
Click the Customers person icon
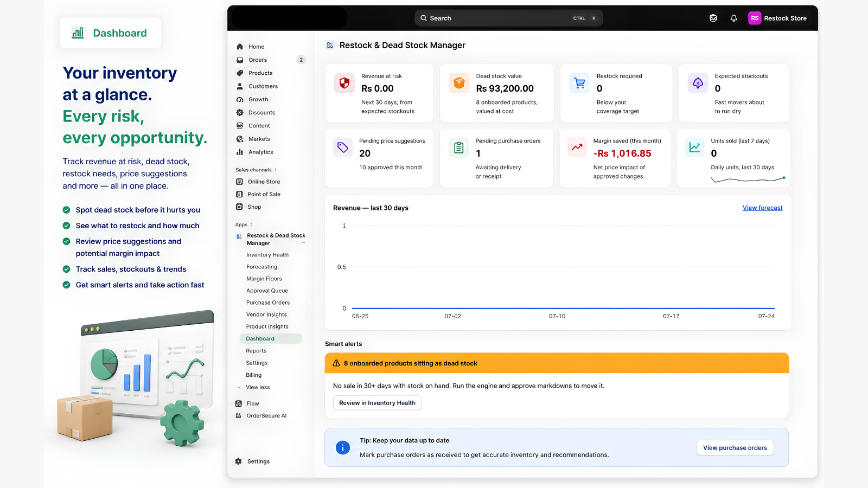[x=240, y=86]
